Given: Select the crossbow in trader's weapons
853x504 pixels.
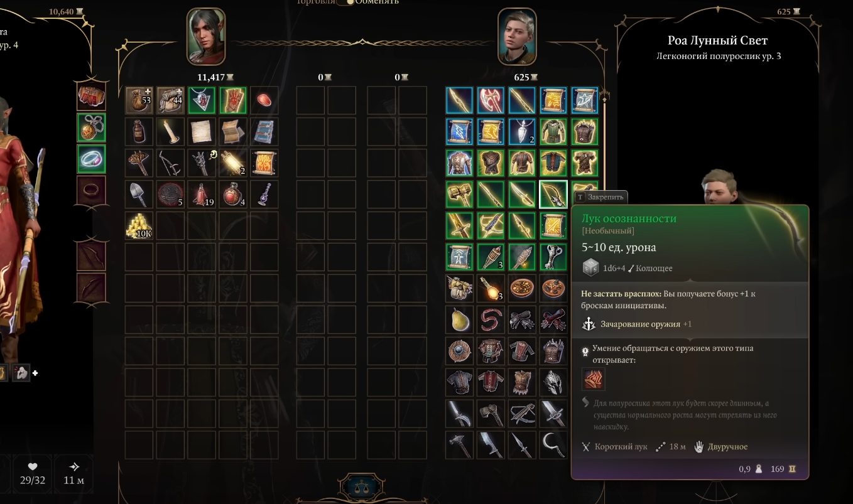Looking at the screenshot, I should coord(522,414).
